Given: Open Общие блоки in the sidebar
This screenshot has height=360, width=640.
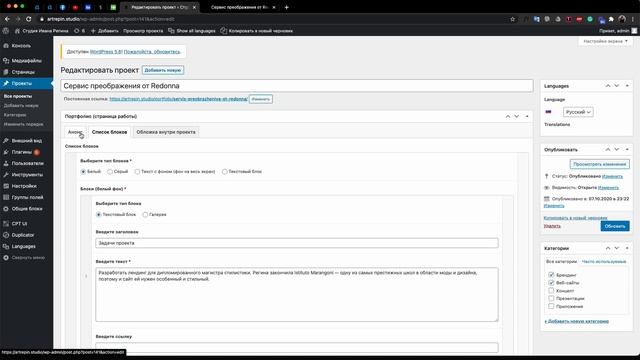Looking at the screenshot, I should click(x=27, y=209).
